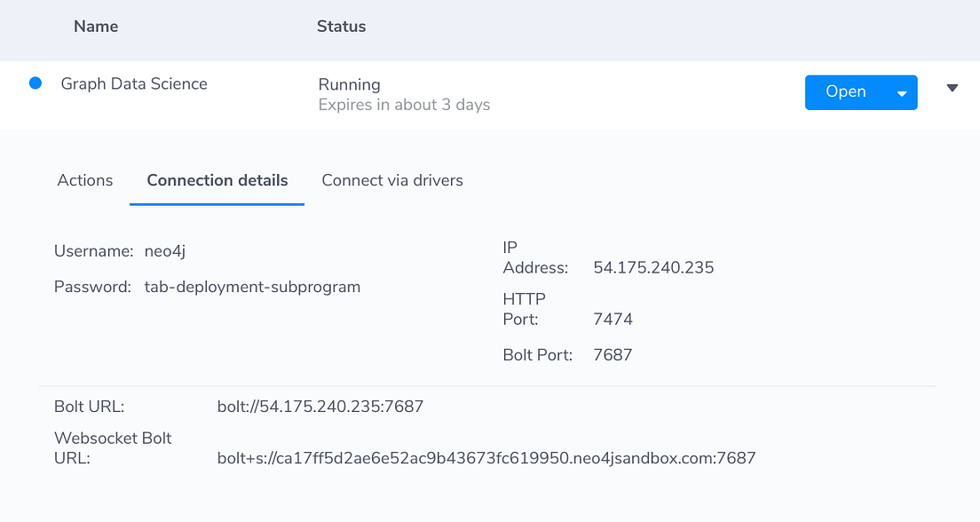
Task: Click the blue status dot beside Graph Data Science
Action: [x=36, y=83]
